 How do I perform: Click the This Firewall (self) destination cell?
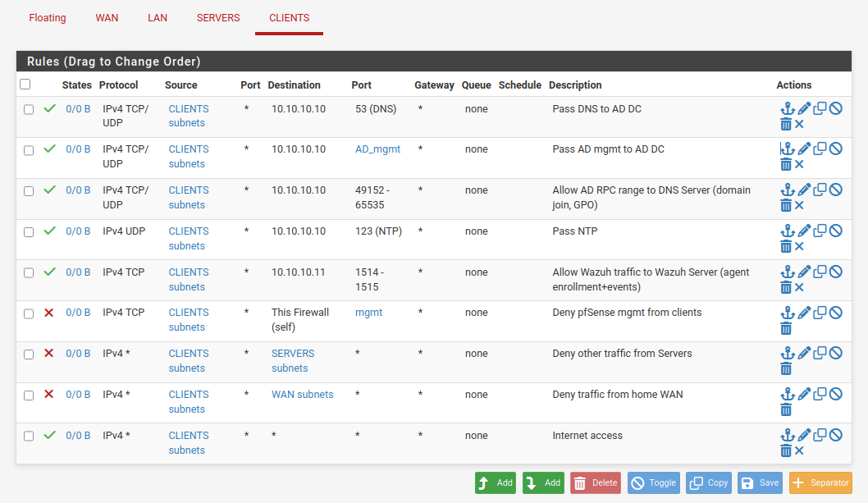tap(300, 320)
